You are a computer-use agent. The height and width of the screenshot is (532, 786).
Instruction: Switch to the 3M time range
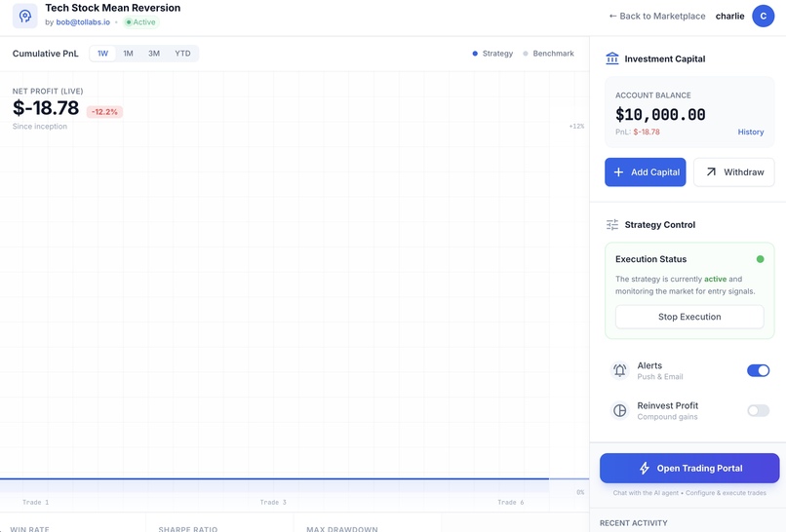(154, 54)
